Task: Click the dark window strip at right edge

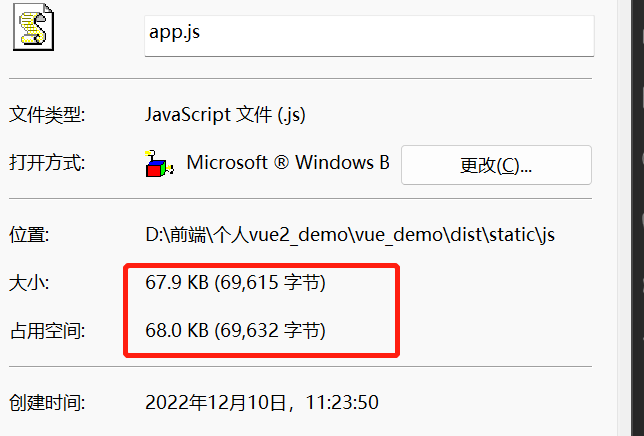Action: [637, 218]
